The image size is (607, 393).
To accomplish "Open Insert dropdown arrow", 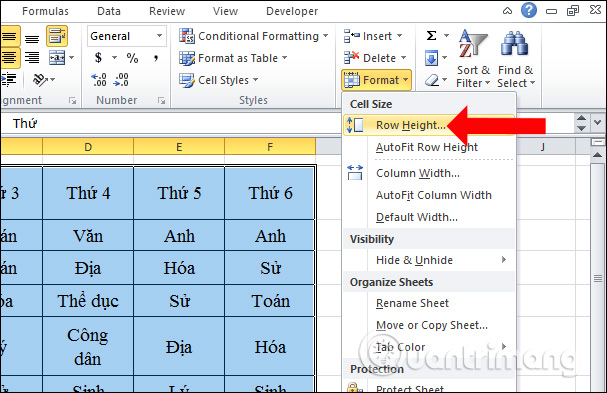I will (399, 36).
